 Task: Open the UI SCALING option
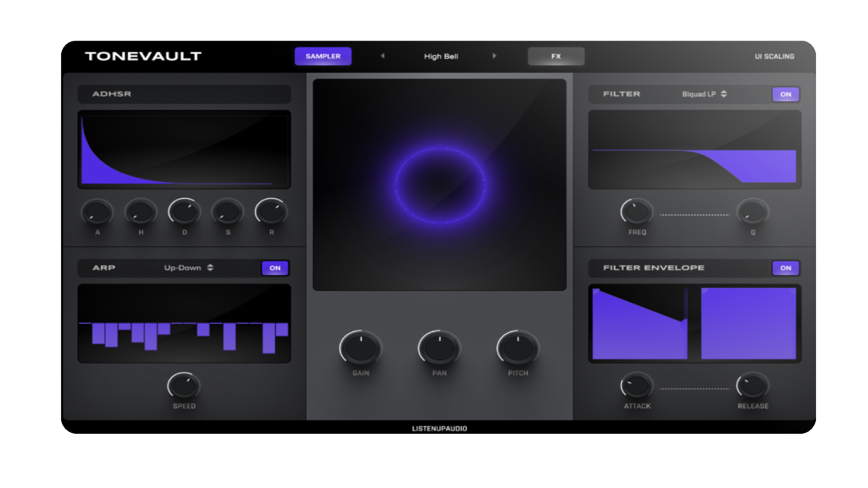[x=774, y=56]
